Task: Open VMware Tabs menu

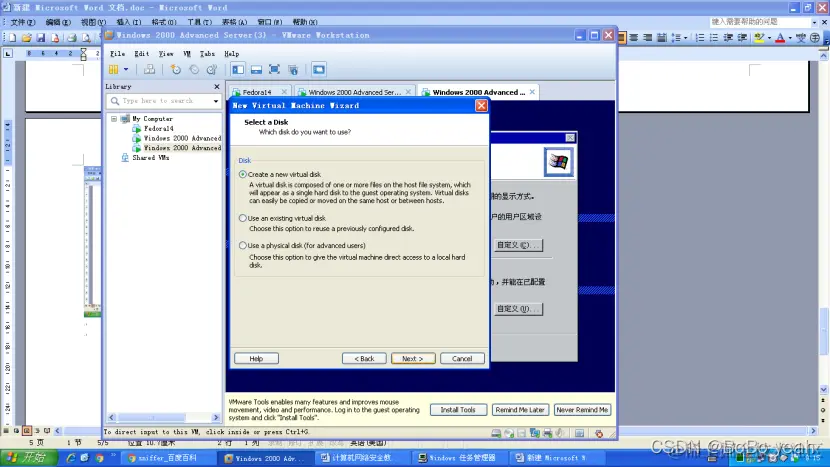Action: pos(207,53)
